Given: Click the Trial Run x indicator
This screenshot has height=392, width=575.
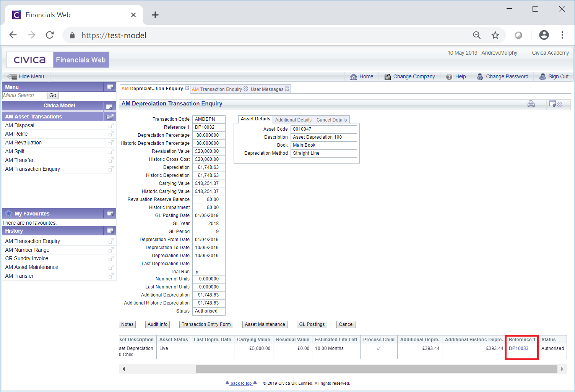Looking at the screenshot, I should pos(197,272).
